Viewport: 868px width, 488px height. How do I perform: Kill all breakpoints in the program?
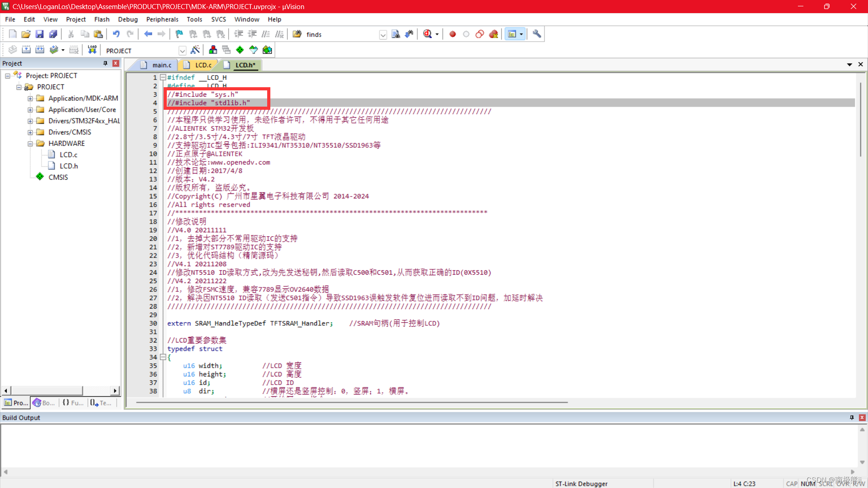click(494, 34)
